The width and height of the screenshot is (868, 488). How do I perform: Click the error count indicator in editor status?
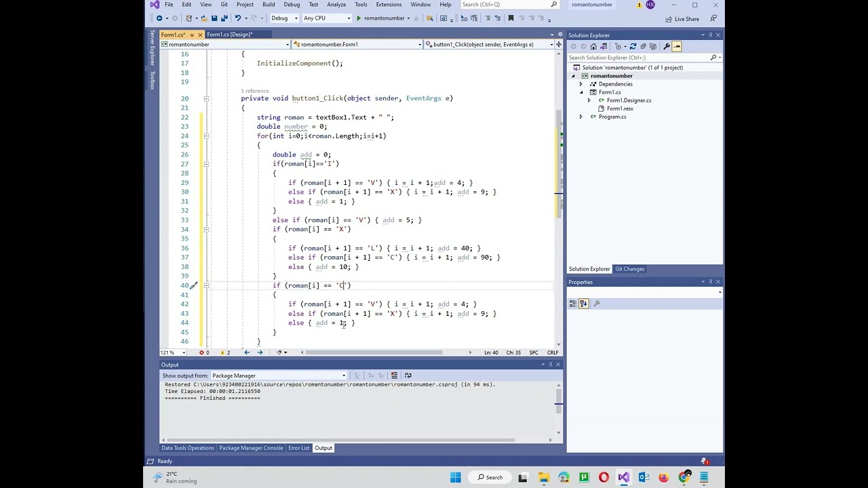coord(204,352)
